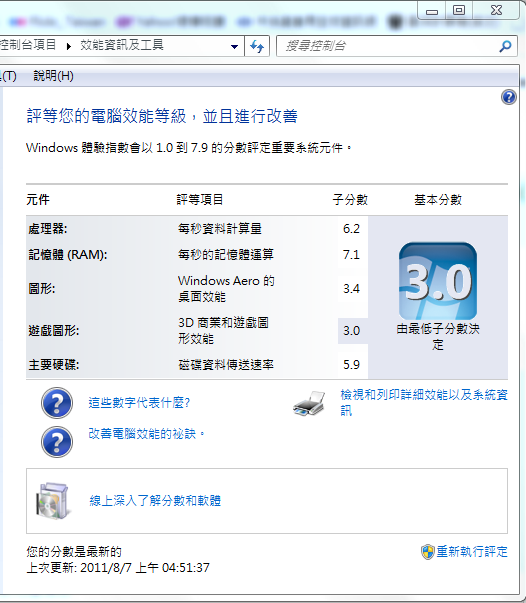Open the link 這些數字代表什麼?

click(139, 403)
